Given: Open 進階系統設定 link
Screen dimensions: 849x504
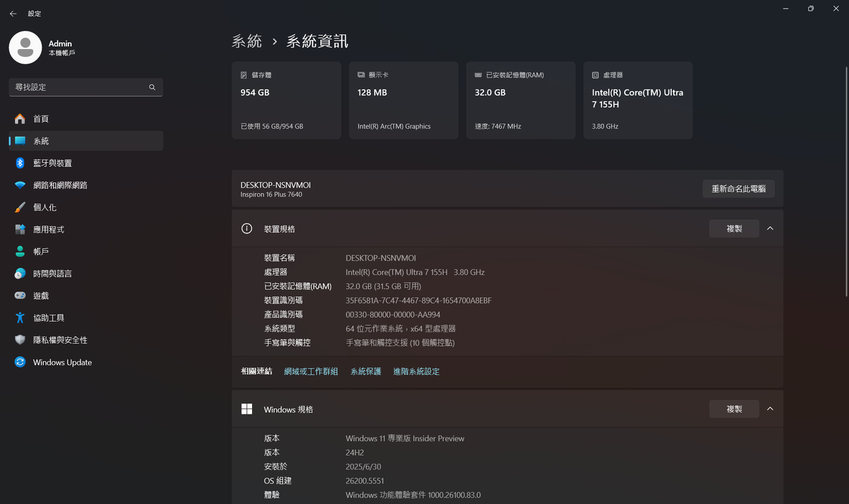Looking at the screenshot, I should pyautogui.click(x=417, y=371).
